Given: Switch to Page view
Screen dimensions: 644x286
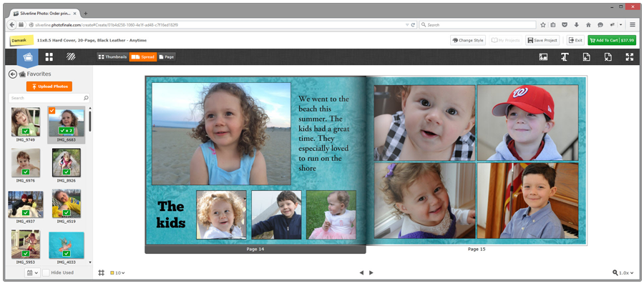Looking at the screenshot, I should click(166, 57).
